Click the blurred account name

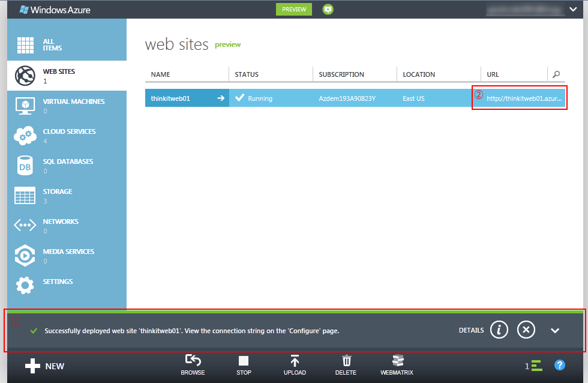click(526, 10)
